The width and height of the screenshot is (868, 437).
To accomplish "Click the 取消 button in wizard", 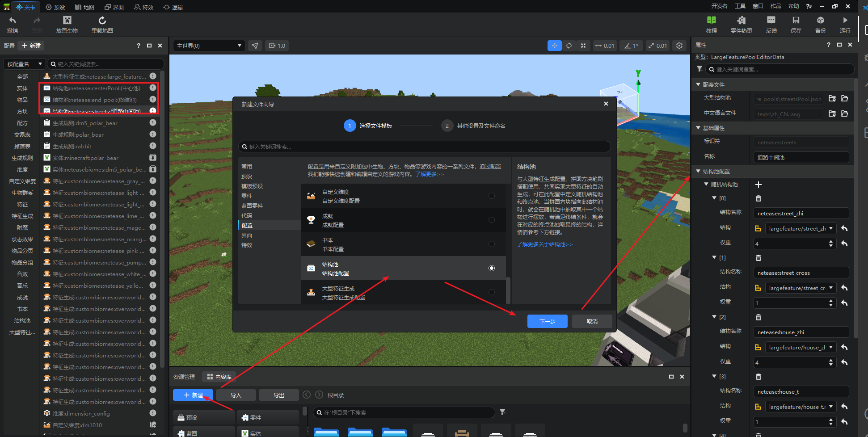I will coord(592,321).
